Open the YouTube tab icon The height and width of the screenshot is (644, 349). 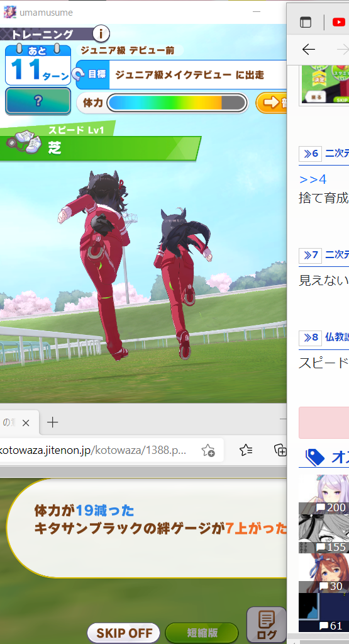click(338, 22)
